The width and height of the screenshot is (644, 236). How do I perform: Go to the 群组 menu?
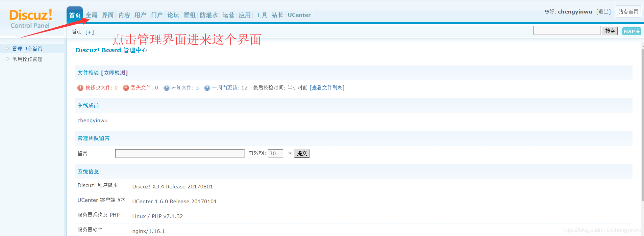click(190, 15)
